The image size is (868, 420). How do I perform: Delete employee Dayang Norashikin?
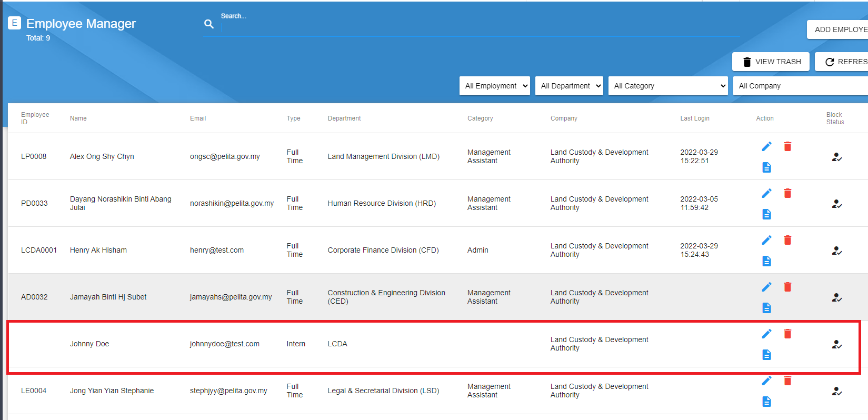coord(787,193)
